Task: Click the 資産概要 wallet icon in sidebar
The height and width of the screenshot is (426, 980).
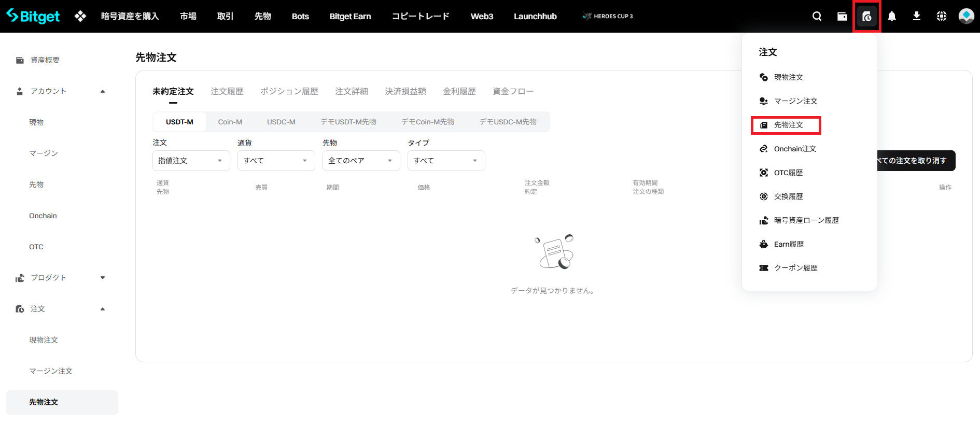Action: (x=20, y=60)
